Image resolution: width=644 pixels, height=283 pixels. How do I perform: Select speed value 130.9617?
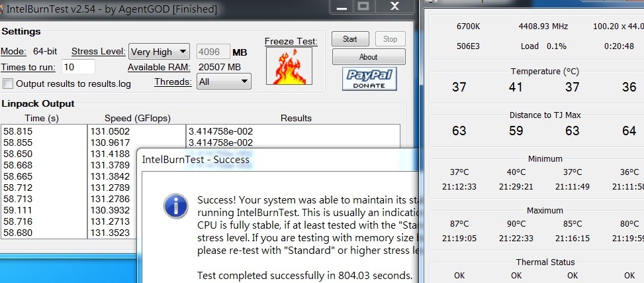point(110,142)
